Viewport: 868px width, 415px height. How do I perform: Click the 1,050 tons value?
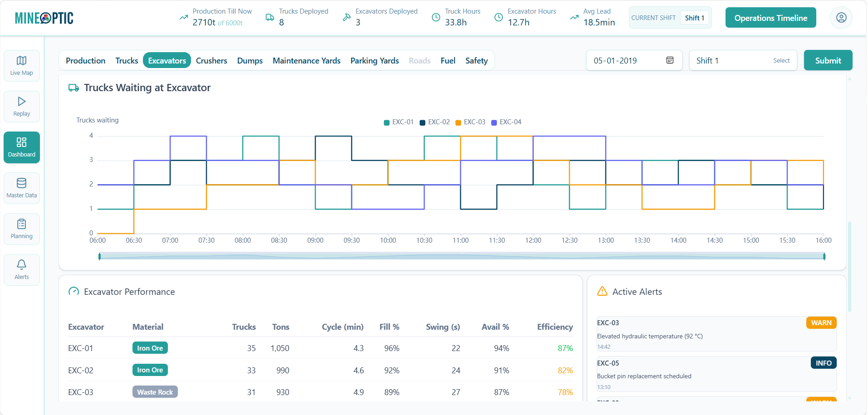coord(280,348)
